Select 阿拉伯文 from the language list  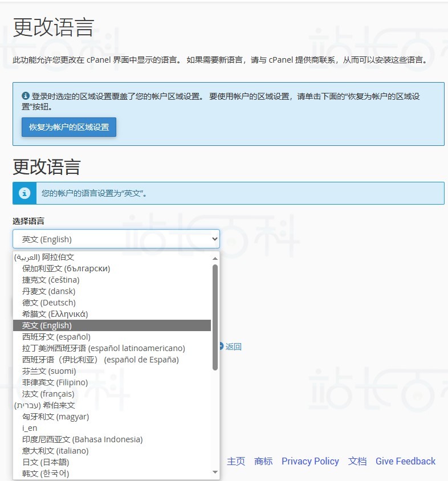[x=112, y=257]
